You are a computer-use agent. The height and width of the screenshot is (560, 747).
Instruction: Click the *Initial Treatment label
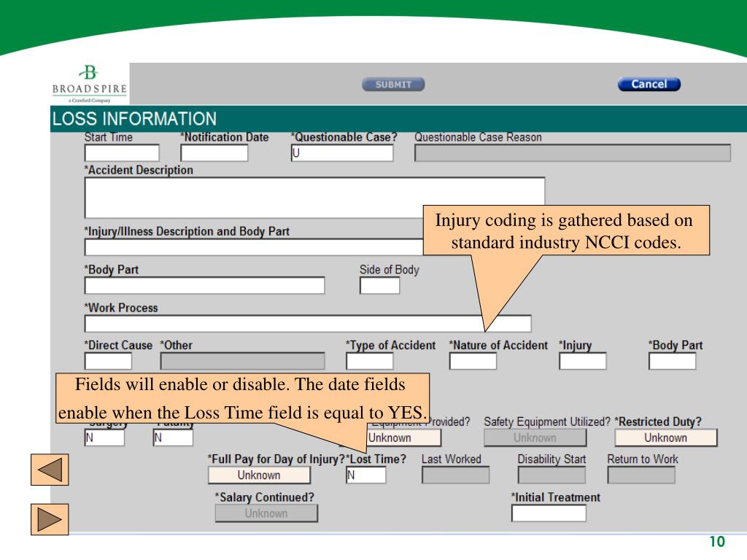coord(555,497)
